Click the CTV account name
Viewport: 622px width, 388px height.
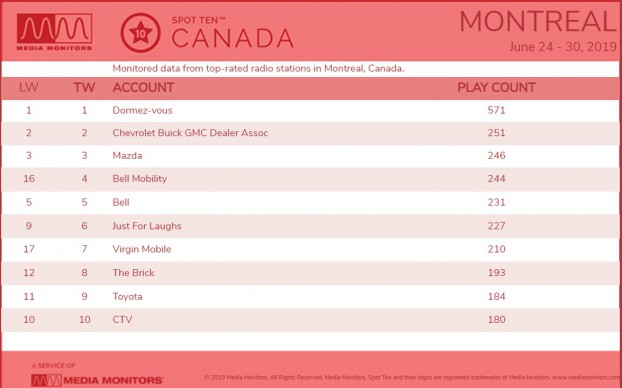pos(122,320)
